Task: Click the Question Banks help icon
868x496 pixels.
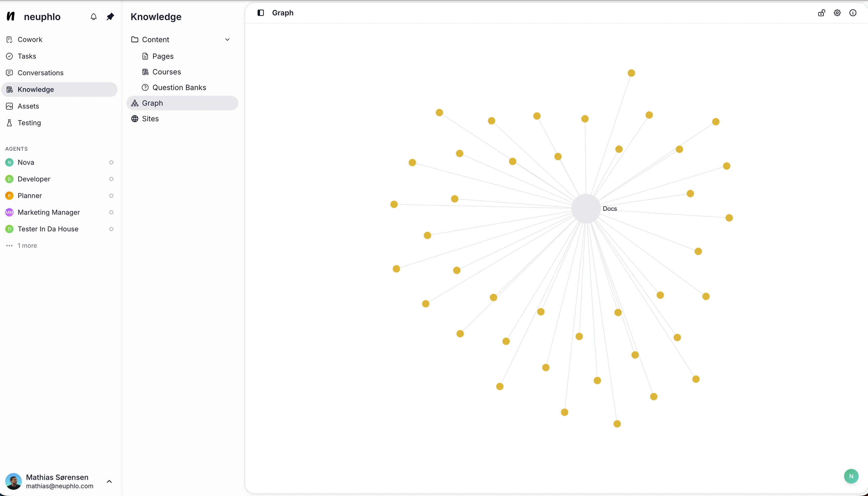Action: click(145, 88)
